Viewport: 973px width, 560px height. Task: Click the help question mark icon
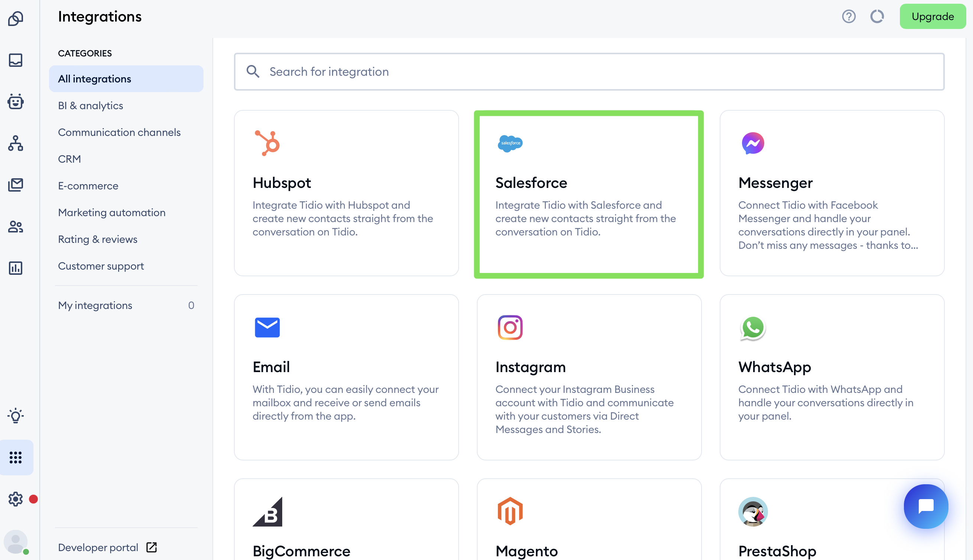[848, 17]
